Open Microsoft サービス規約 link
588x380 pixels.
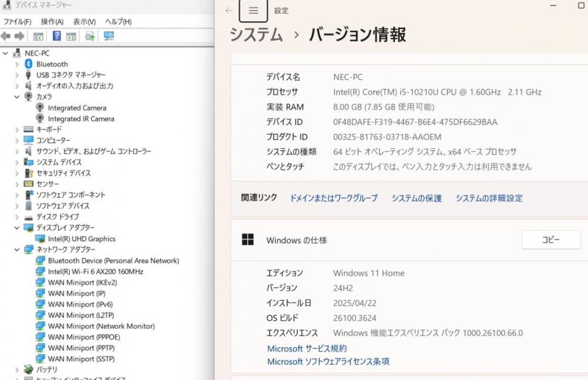pyautogui.click(x=307, y=348)
